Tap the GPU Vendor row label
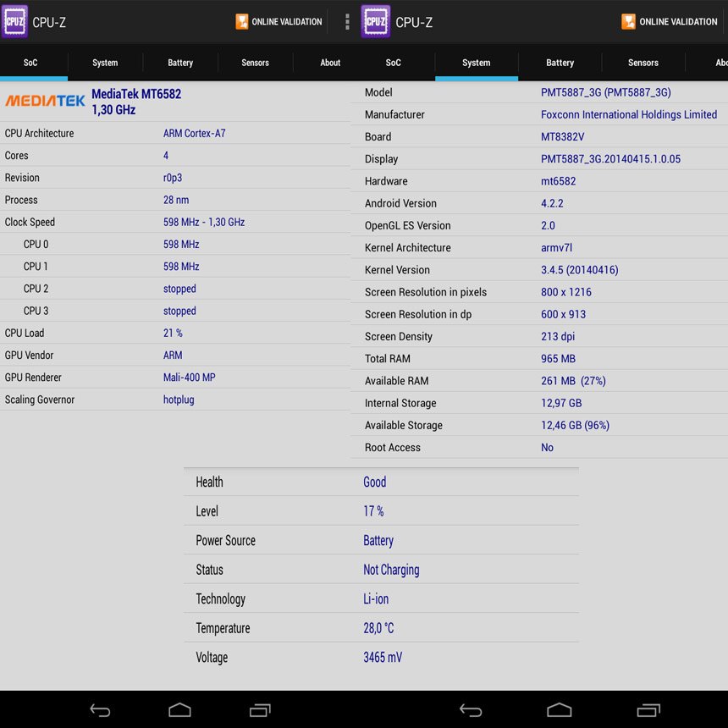Viewport: 728px width, 728px height. pos(29,356)
